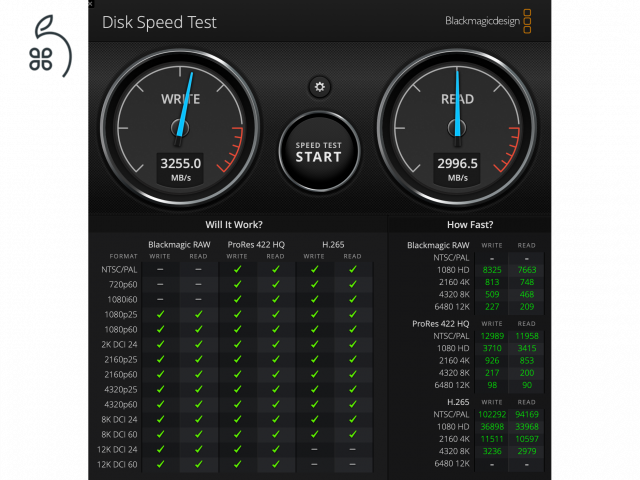The image size is (640, 480).
Task: Click ProRes 2160 4K read value 853
Action: [x=527, y=360]
